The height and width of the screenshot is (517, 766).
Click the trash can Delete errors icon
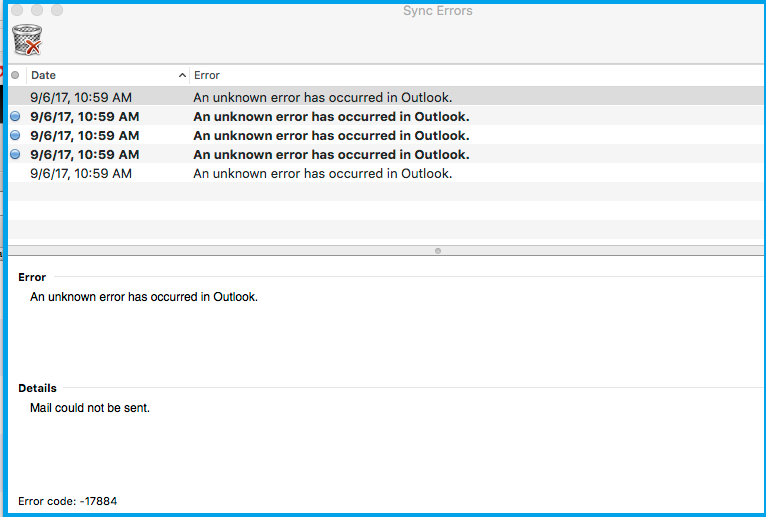point(27,40)
